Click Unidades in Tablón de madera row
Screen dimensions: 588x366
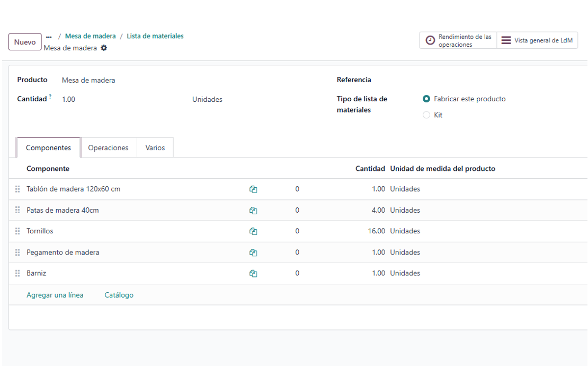pyautogui.click(x=405, y=189)
